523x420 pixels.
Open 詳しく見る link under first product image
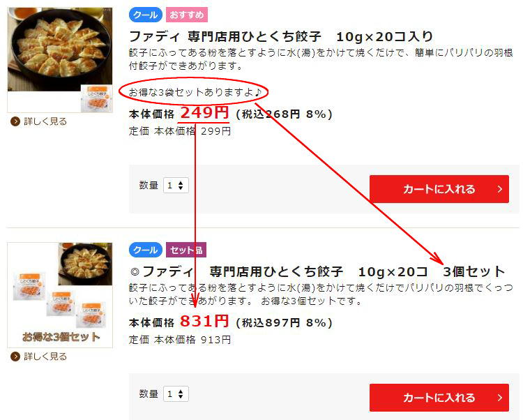pyautogui.click(x=45, y=121)
